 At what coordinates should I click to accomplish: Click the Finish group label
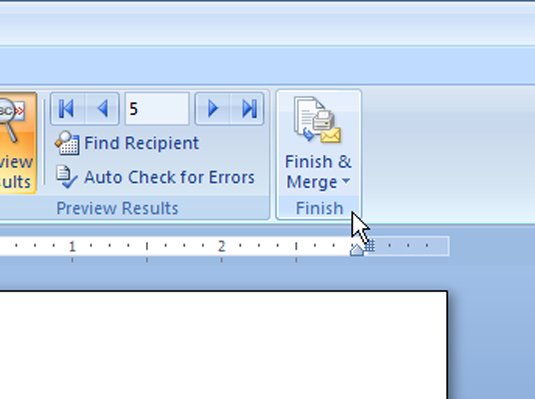click(x=319, y=208)
